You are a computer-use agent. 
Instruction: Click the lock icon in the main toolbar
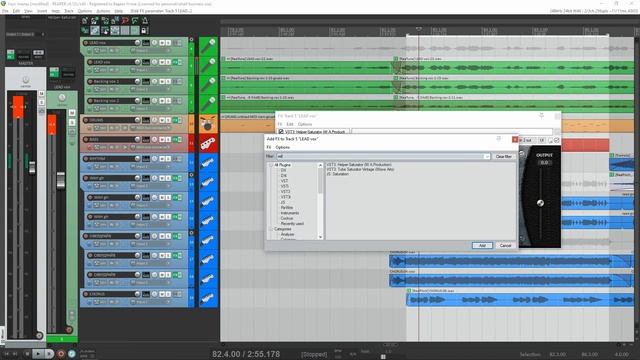(144, 31)
